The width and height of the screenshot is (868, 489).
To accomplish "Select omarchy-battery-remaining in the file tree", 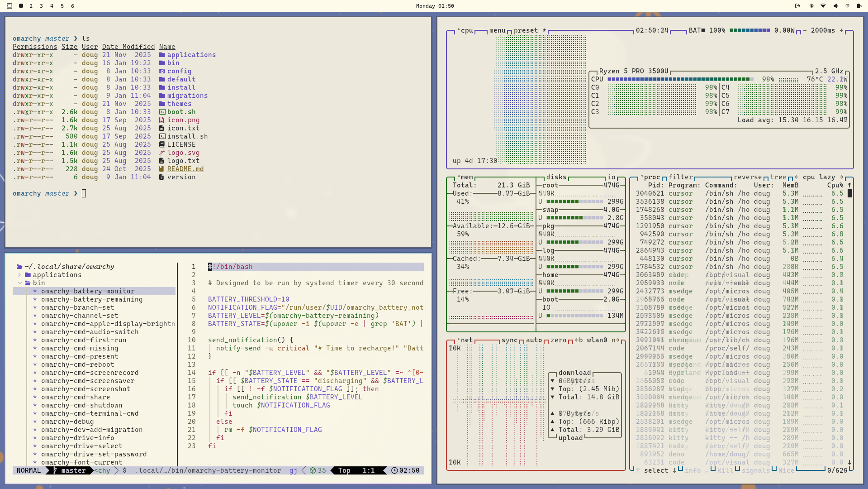I will pyautogui.click(x=92, y=299).
